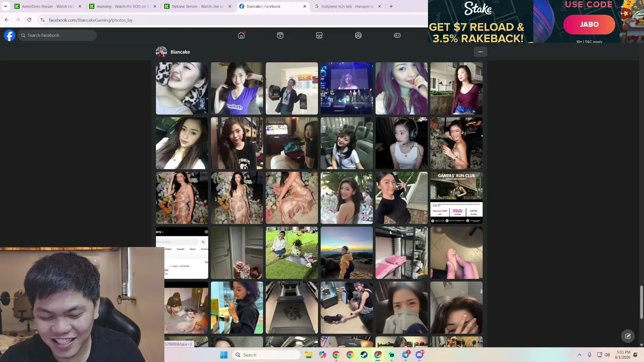
Task: Click the browser Back arrow
Action: (x=7, y=20)
